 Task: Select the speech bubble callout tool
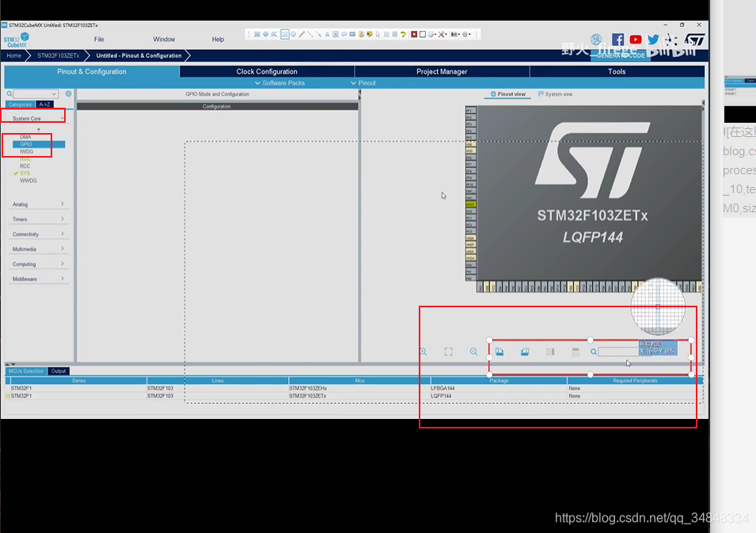[344, 34]
